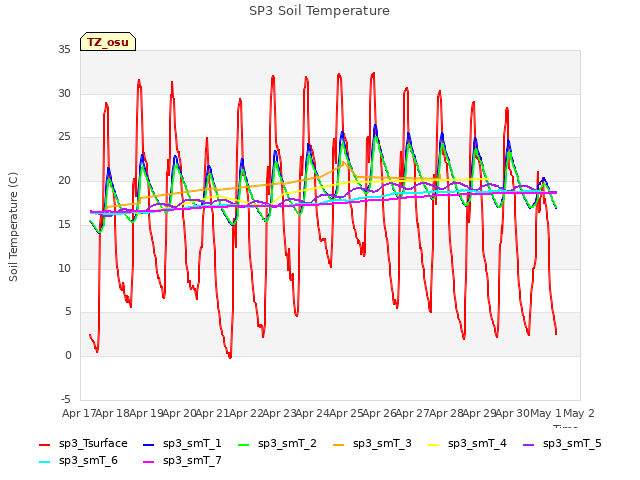Click the 20 y-axis tick label
This screenshot has height=480, width=640.
click(64, 180)
